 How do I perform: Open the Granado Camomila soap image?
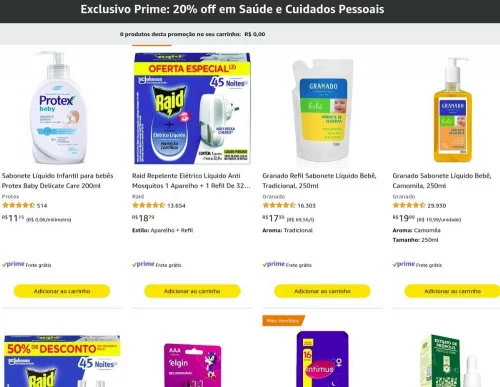coord(453,110)
